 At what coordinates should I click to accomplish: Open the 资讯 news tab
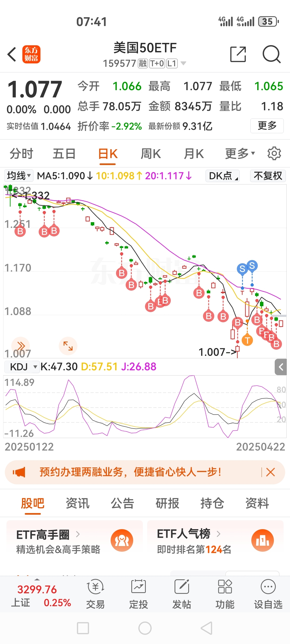click(78, 503)
